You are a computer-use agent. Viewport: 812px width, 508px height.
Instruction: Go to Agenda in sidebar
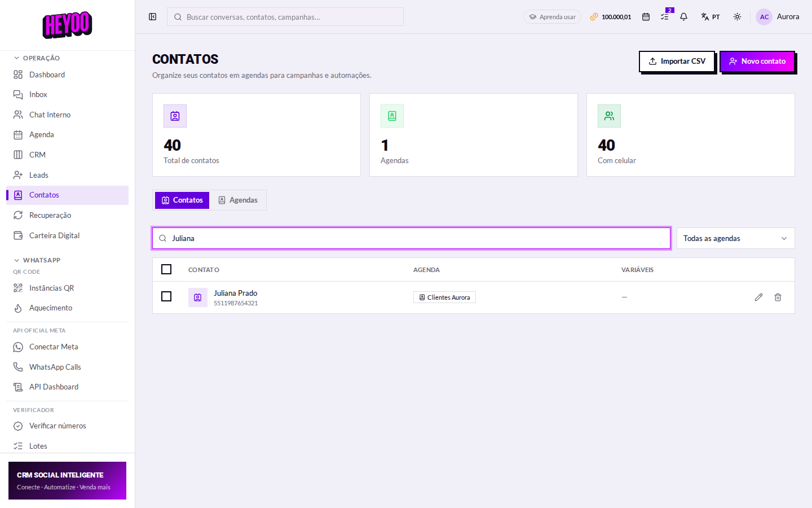[x=67, y=135]
